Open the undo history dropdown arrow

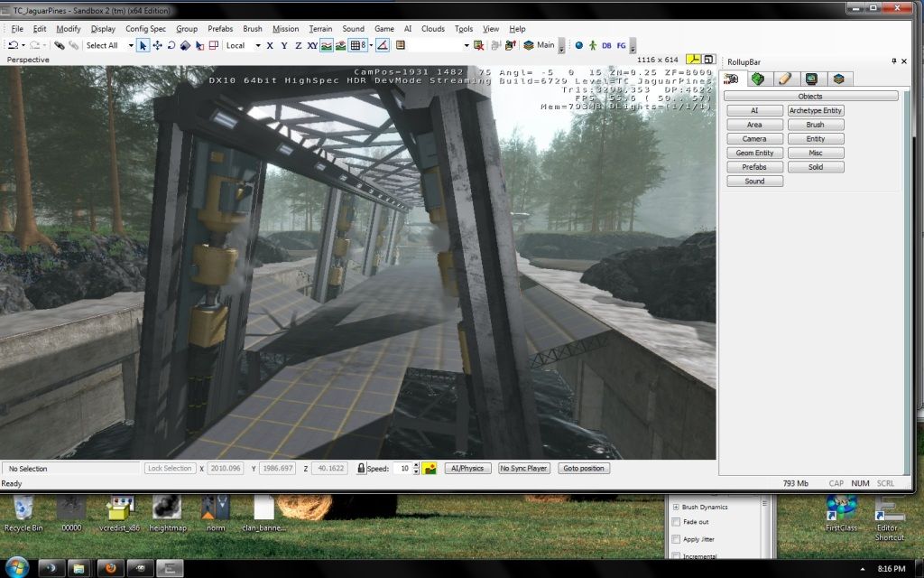point(23,45)
